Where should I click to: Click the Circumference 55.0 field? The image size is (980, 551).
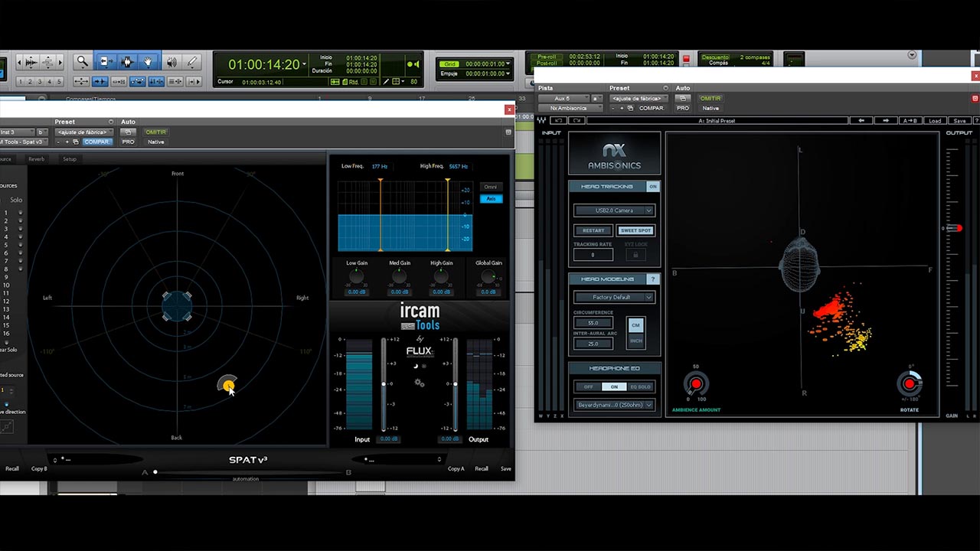click(x=593, y=323)
